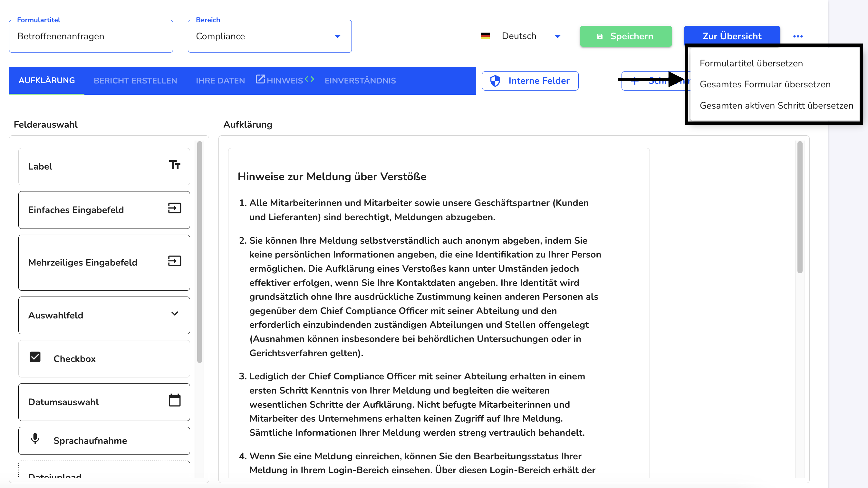The height and width of the screenshot is (488, 868).
Task: Click the calendar icon on Datumsauswahl
Action: [x=175, y=400]
